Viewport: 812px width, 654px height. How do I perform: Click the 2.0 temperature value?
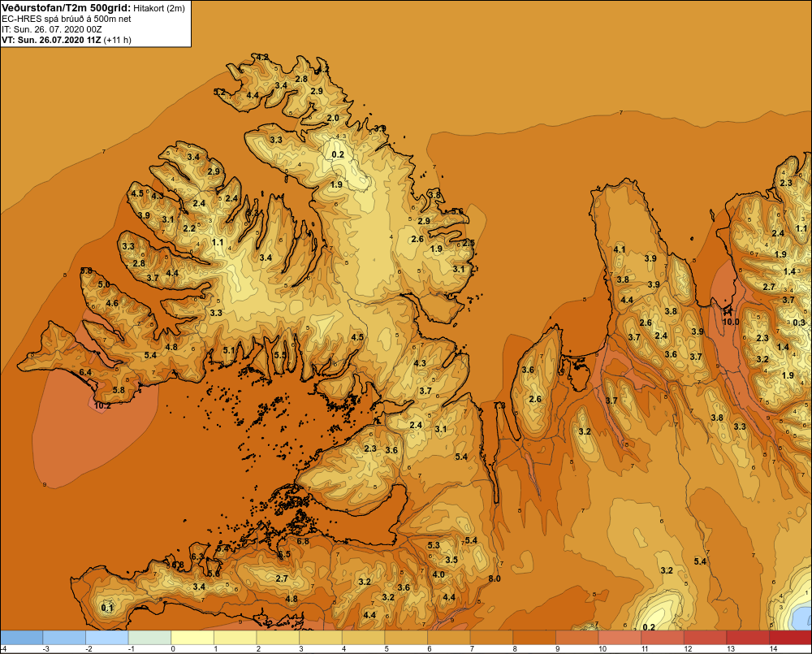pyautogui.click(x=333, y=118)
